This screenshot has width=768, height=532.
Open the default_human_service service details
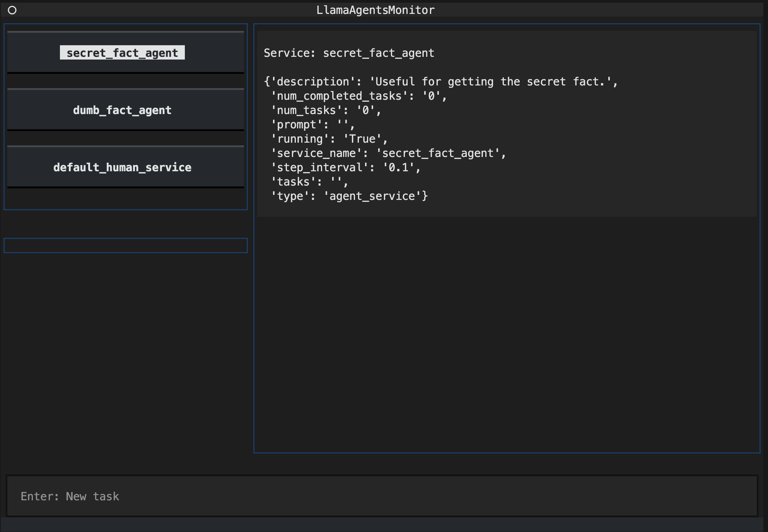click(x=123, y=167)
